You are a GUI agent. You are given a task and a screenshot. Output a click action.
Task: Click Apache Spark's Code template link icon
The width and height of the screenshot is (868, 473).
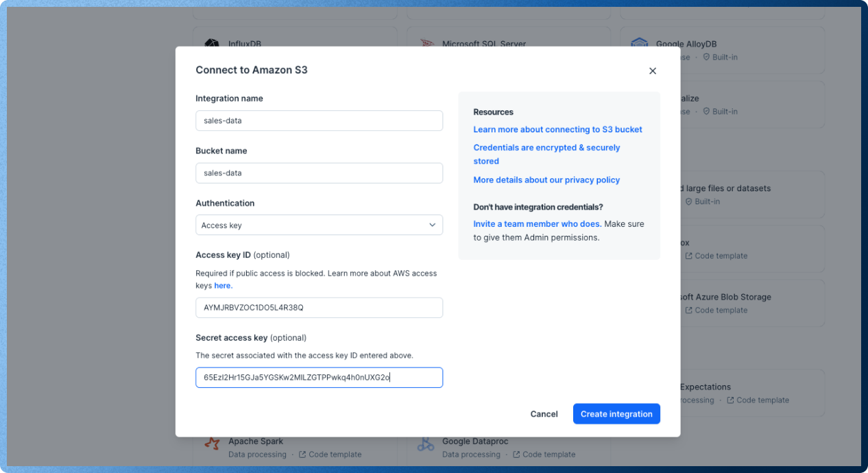[302, 454]
